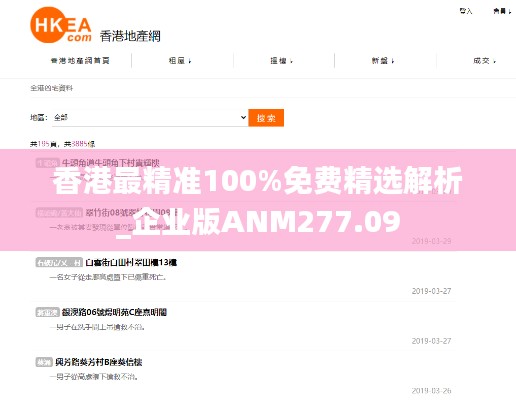The image size is (516, 400).
Task: Open the 地區 district select box
Action: (150, 118)
